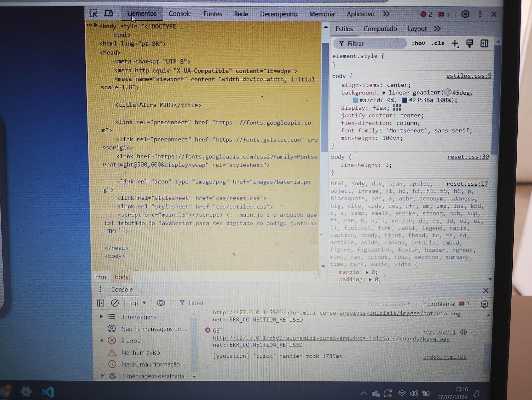
Task: Click the Filtrar field in console toolbar
Action: 196,303
